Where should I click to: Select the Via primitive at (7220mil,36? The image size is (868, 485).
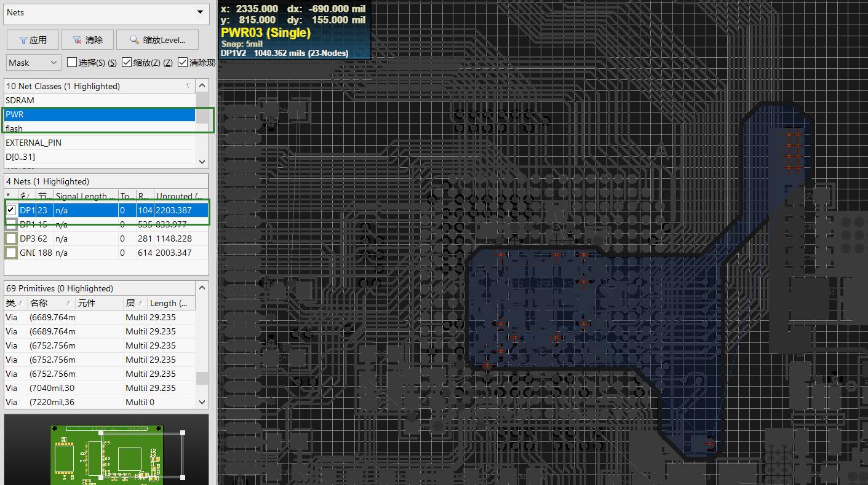tap(100, 402)
